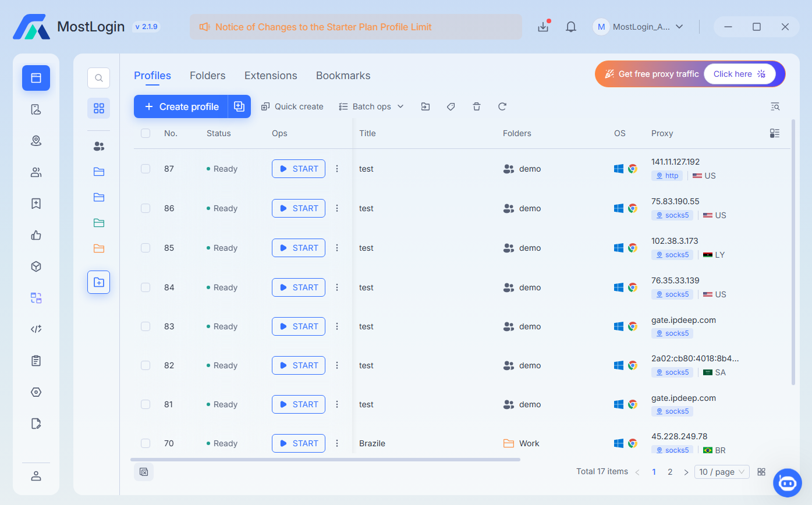Click the table's horizontal scrollbar
Viewport: 812px width, 505px height.
325,460
